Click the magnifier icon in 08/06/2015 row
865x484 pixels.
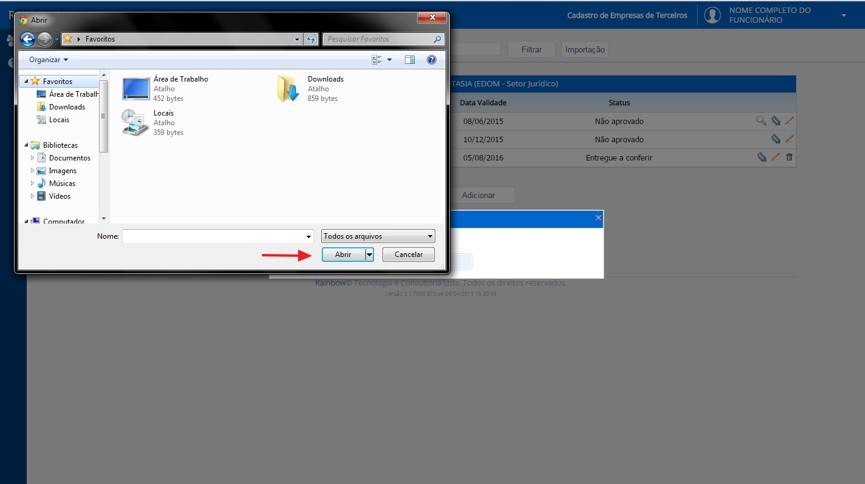pyautogui.click(x=761, y=120)
